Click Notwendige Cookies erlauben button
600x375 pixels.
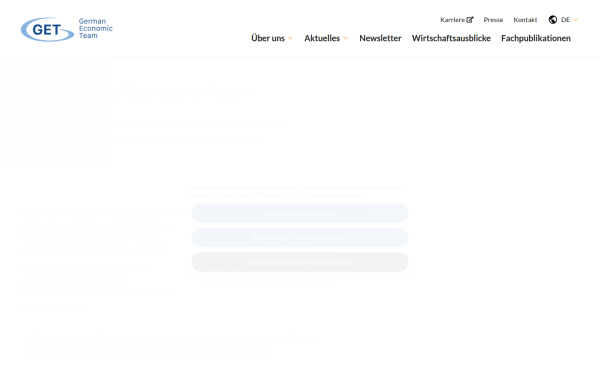[x=300, y=238]
